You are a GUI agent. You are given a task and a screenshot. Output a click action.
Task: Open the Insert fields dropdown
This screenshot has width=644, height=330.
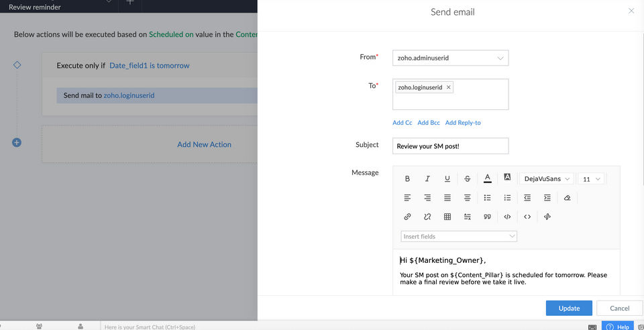tap(459, 236)
